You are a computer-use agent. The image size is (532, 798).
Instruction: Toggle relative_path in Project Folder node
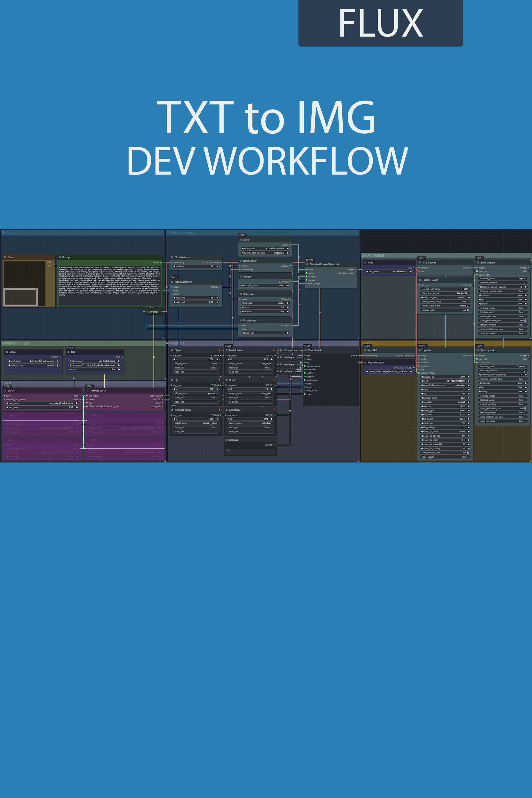[x=468, y=310]
